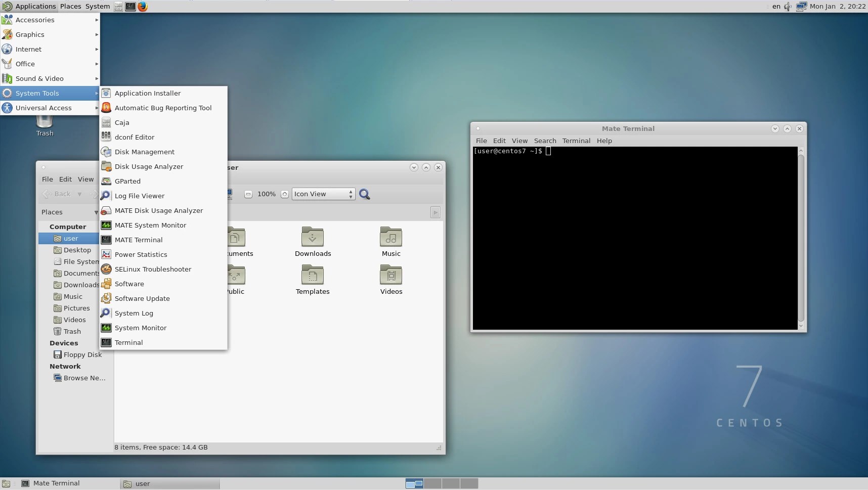Click the search magnifier in Caja's toolbar
The height and width of the screenshot is (490, 868).
[365, 194]
